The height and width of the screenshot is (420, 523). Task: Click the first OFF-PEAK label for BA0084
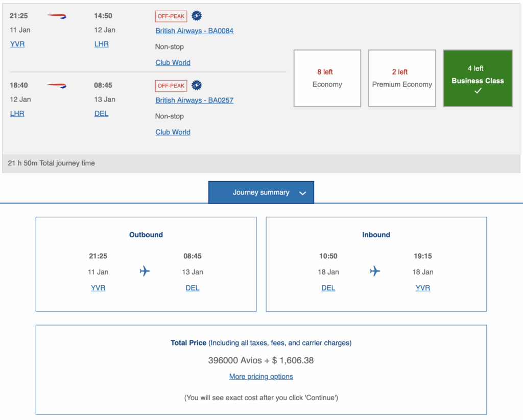tap(171, 16)
